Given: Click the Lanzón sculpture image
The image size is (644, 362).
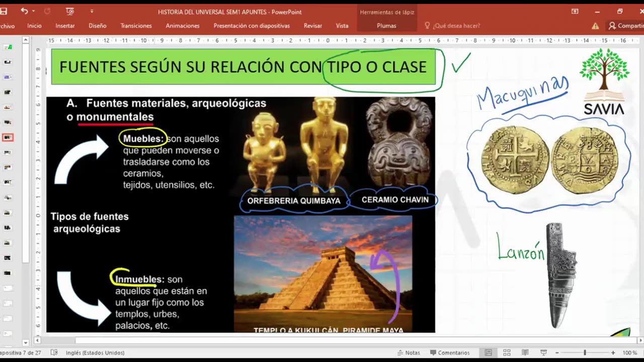Looking at the screenshot, I should [561, 276].
